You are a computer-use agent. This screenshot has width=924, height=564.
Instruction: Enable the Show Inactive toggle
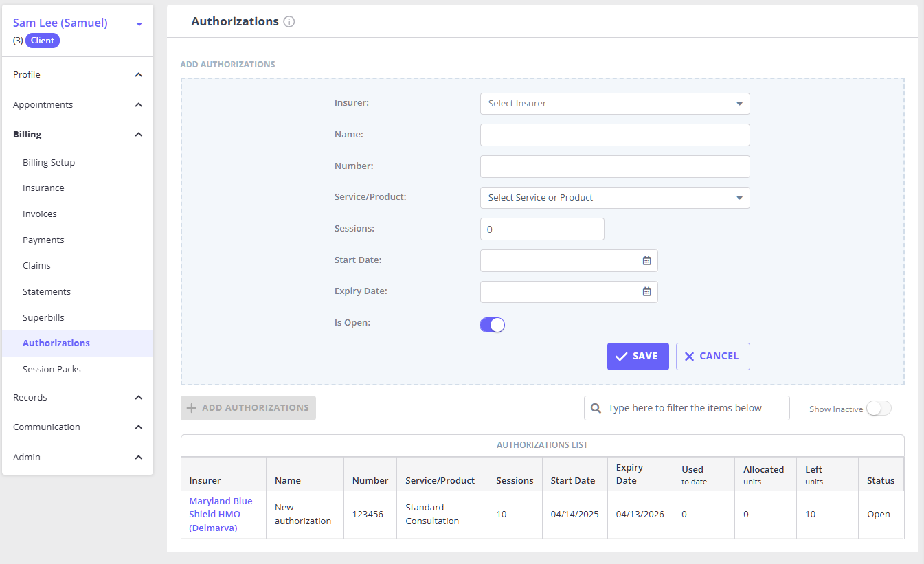click(x=879, y=409)
